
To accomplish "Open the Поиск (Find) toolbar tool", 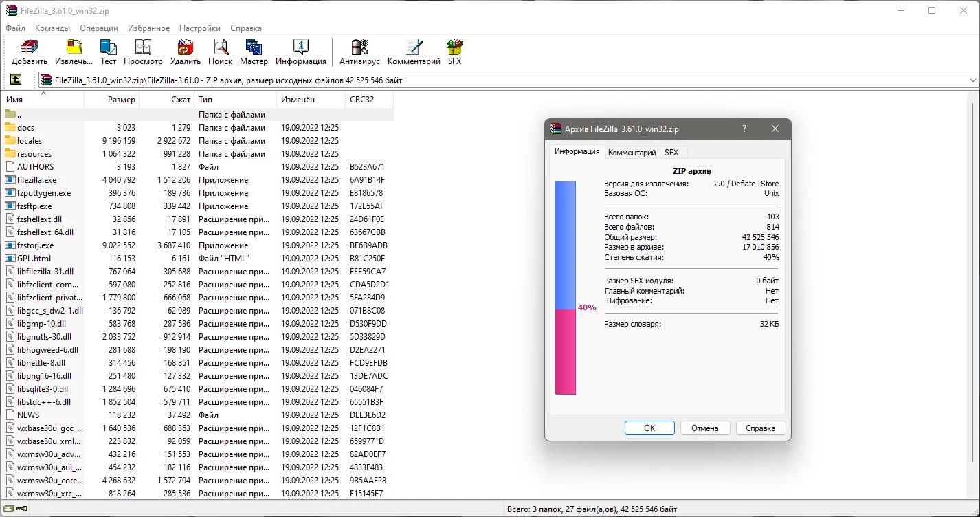I will click(x=221, y=47).
